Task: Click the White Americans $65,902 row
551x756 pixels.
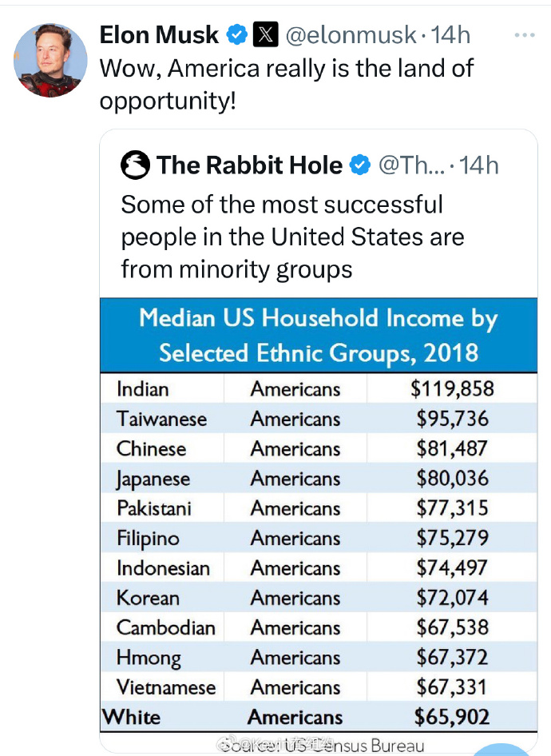Action: tap(319, 717)
